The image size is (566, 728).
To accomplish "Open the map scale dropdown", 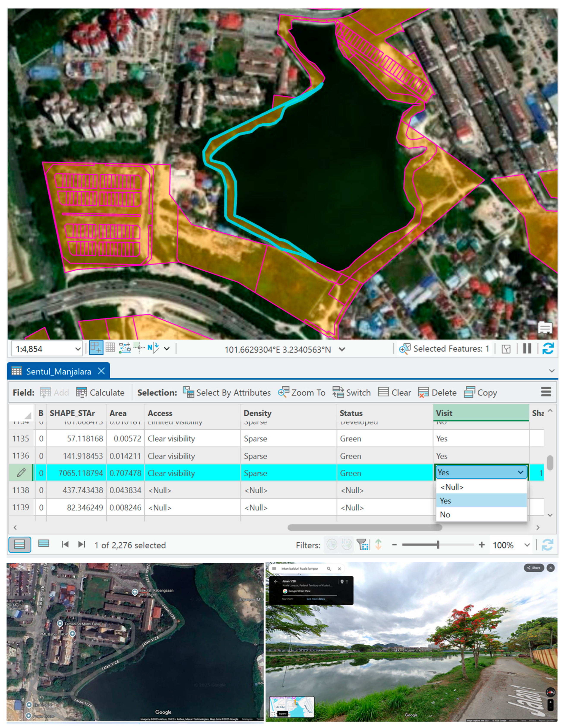I will 78,349.
